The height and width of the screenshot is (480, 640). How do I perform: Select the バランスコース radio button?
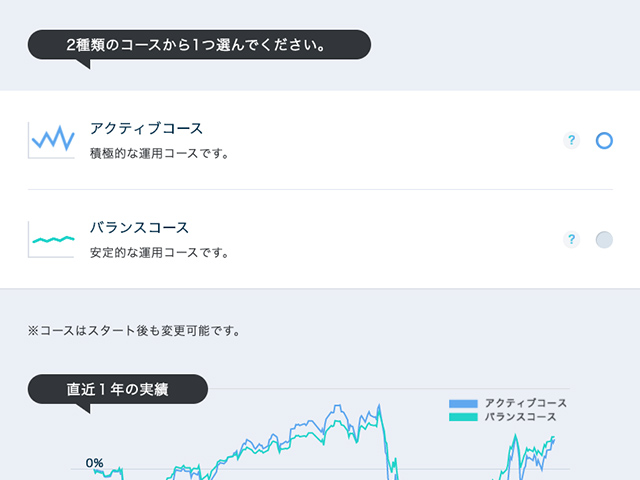tap(604, 239)
